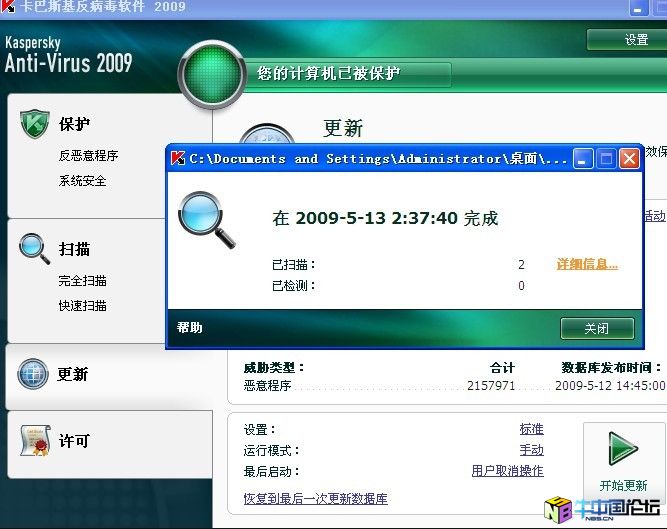Click the 恶意程序 total 2157971

tap(491, 386)
